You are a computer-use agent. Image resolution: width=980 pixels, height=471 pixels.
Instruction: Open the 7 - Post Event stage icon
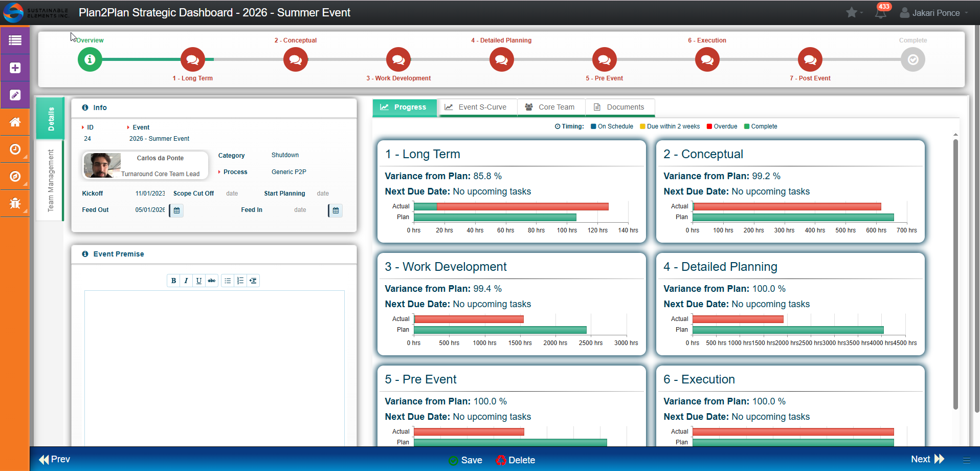(810, 59)
